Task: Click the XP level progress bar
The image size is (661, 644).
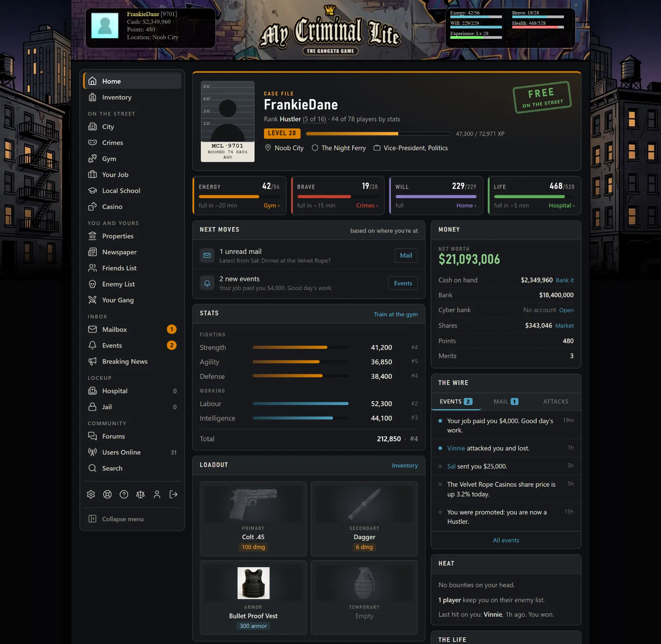Action: click(378, 134)
